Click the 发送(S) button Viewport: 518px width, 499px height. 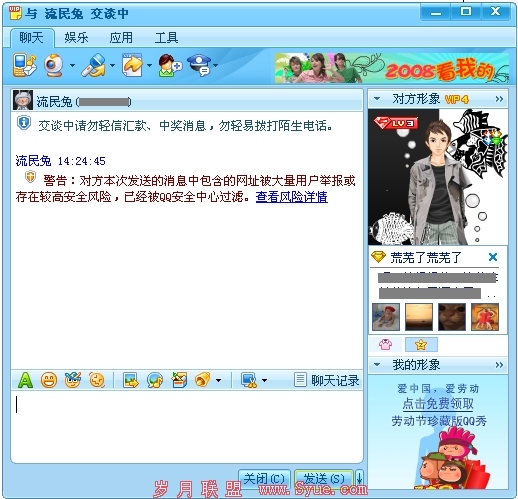pos(323,479)
